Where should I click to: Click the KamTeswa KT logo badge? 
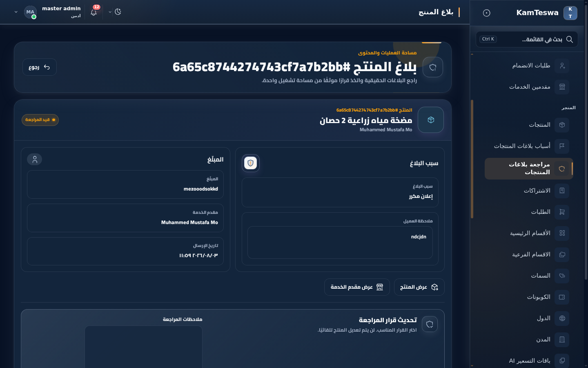[x=570, y=13]
